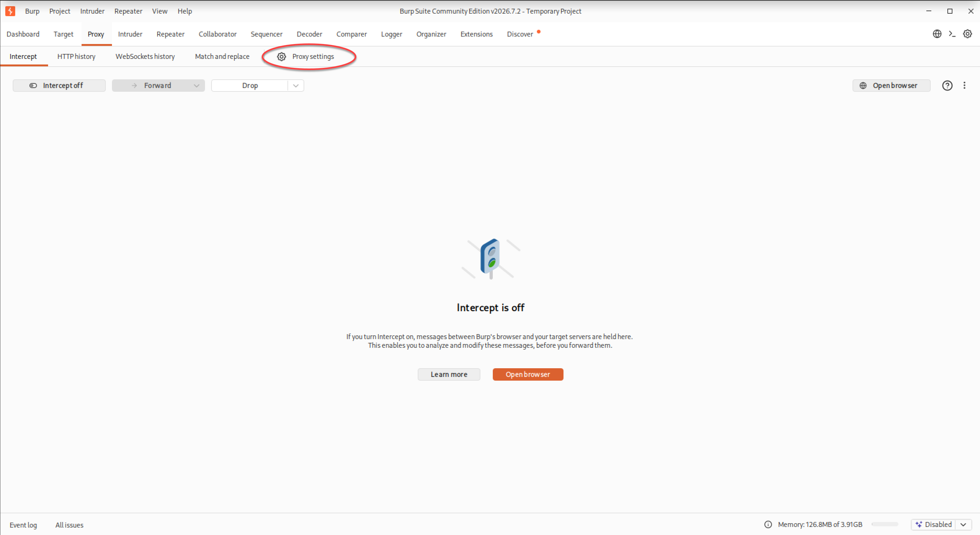Open the Sequencer tab

[267, 34]
